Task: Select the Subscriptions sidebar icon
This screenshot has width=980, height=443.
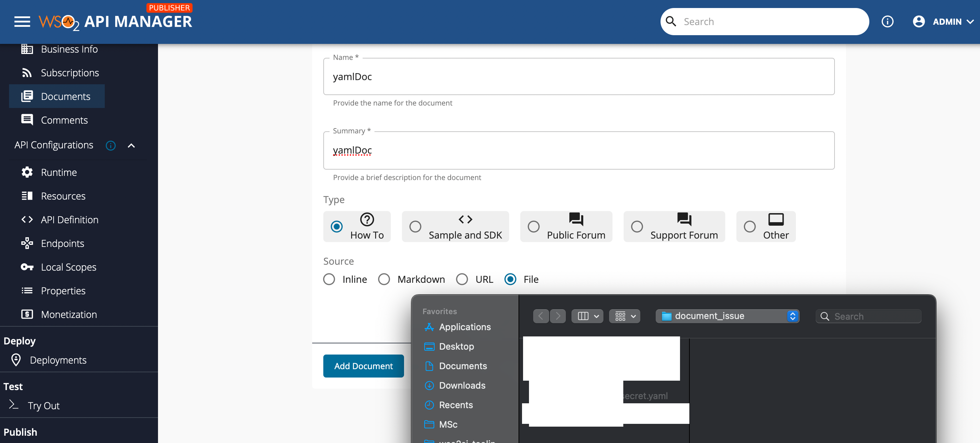Action: pyautogui.click(x=27, y=72)
